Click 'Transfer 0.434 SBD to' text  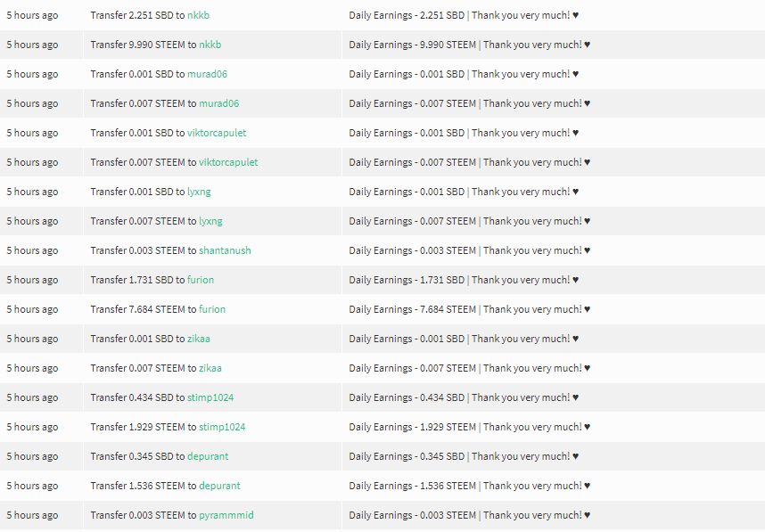(x=137, y=397)
